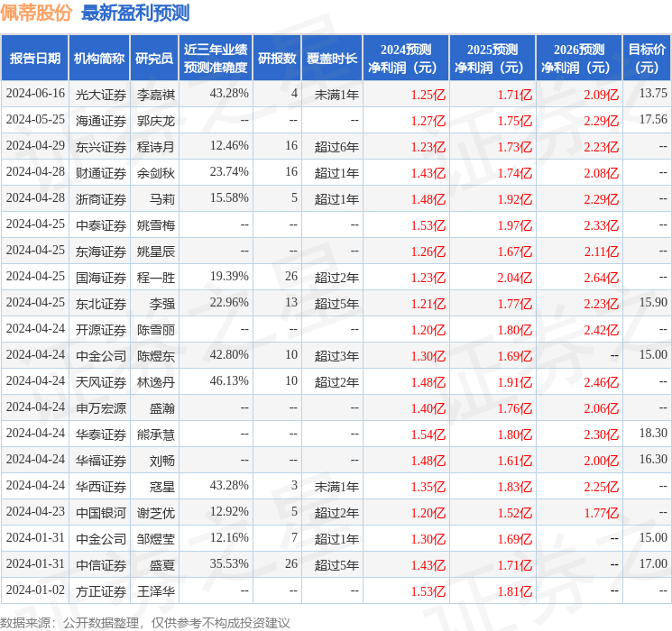This screenshot has width=672, height=631.
Task: Select the 浙商证券 institution cell
Action: 101,199
